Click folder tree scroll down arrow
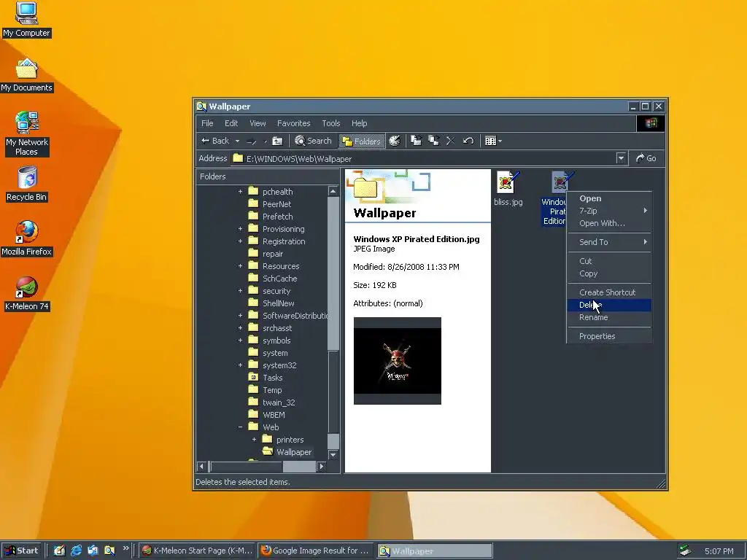747x560 pixels. point(333,455)
